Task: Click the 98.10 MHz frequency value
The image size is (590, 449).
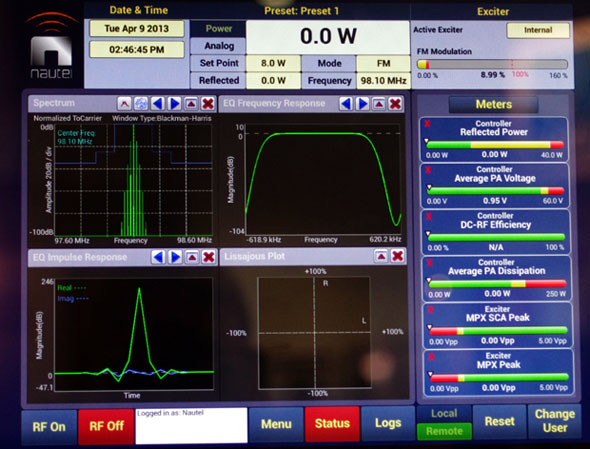Action: coord(383,81)
